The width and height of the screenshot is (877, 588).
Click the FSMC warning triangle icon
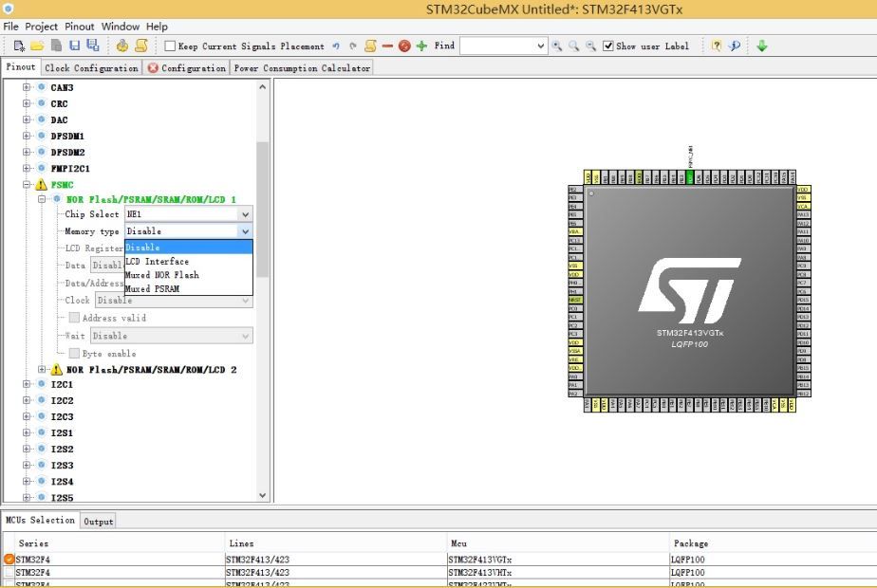point(42,184)
